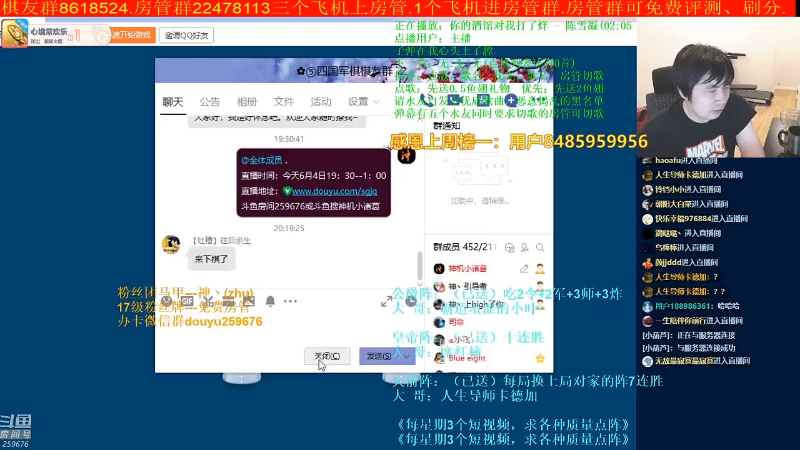The image size is (800, 450).
Task: Open link www.douyu.com/sgjq
Action: pyautogui.click(x=335, y=191)
